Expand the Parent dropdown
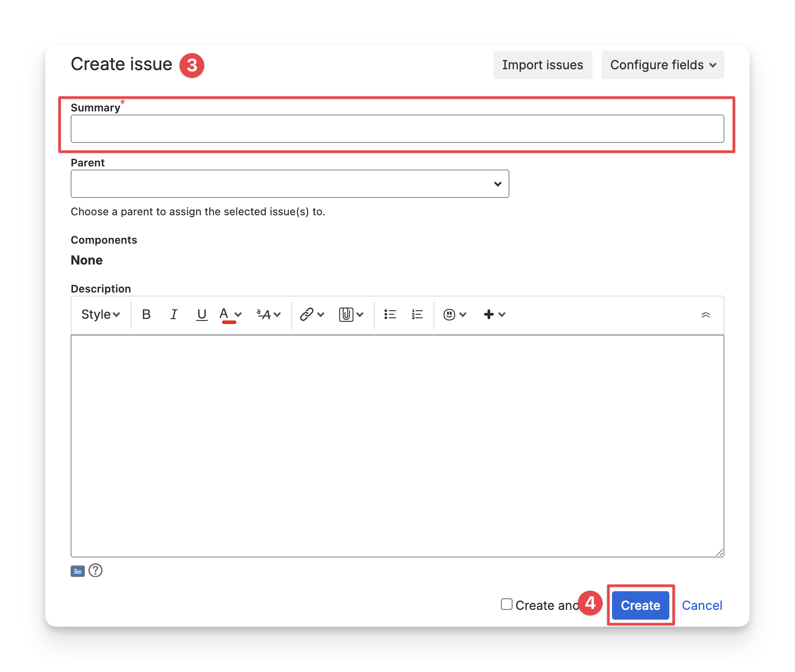Viewport: 795px width, 672px height. [x=497, y=184]
